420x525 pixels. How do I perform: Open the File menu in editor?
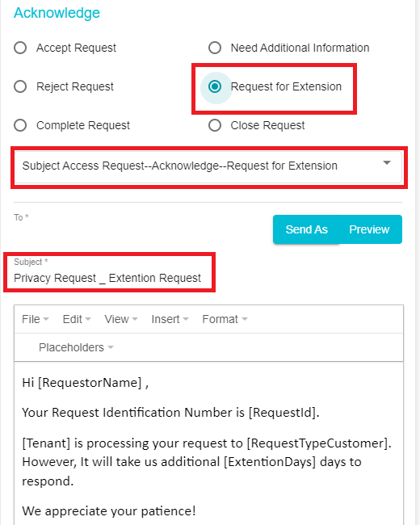[x=36, y=319]
